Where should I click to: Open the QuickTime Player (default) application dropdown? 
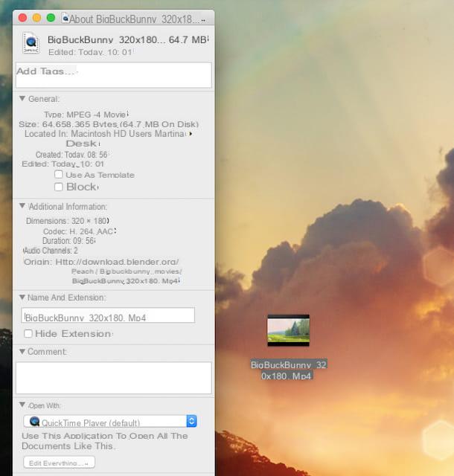point(110,422)
